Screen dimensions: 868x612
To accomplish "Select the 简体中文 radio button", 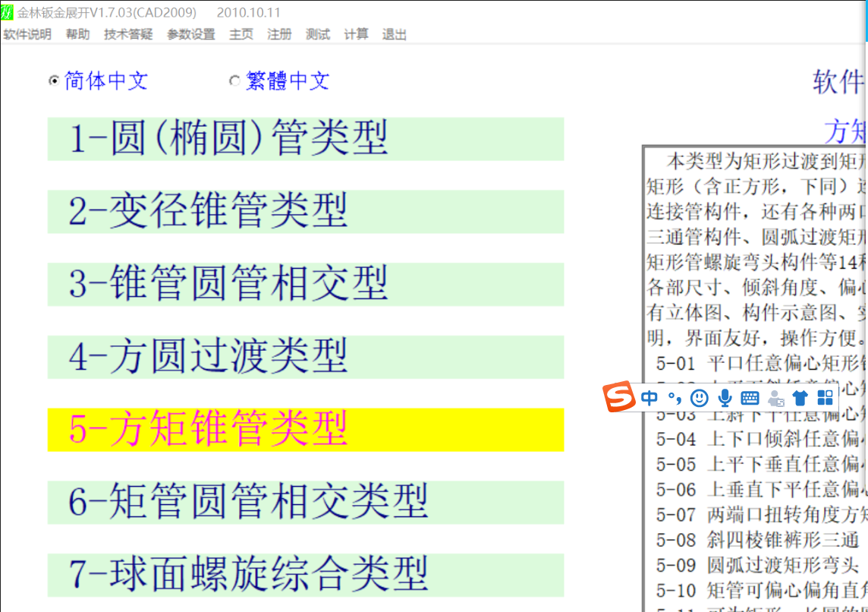I will (x=54, y=80).
